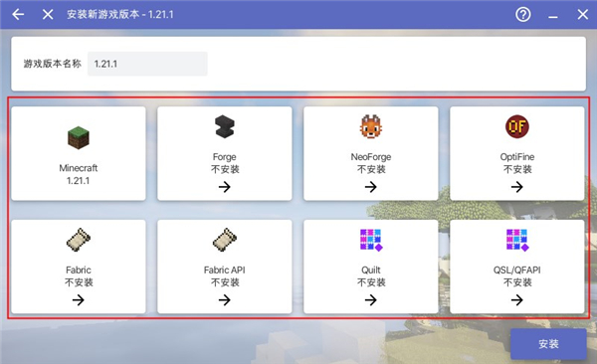Click the 安装 install button

click(x=548, y=344)
